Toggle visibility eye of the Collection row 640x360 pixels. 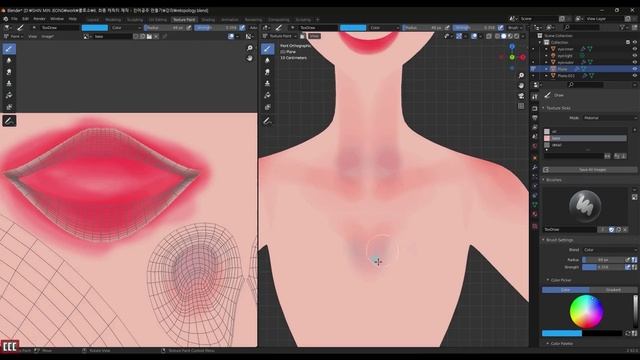click(635, 42)
